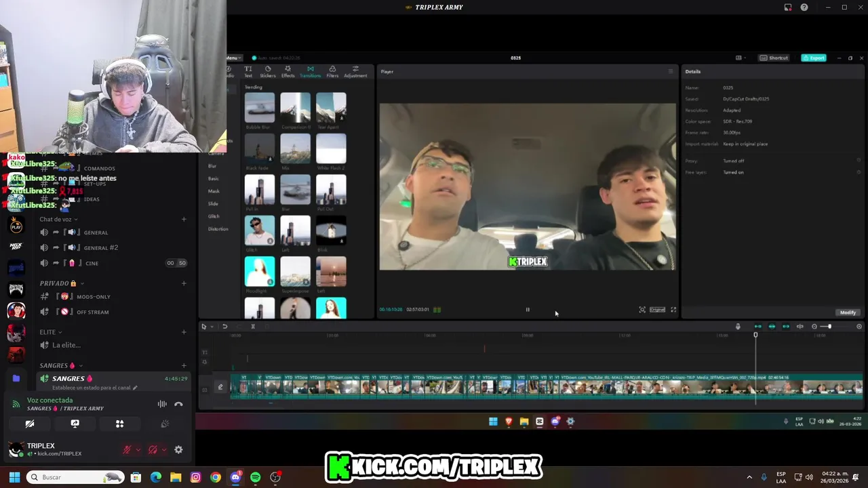Adjust the timeline zoom slider
Screen dimensions: 868x488
click(829, 327)
